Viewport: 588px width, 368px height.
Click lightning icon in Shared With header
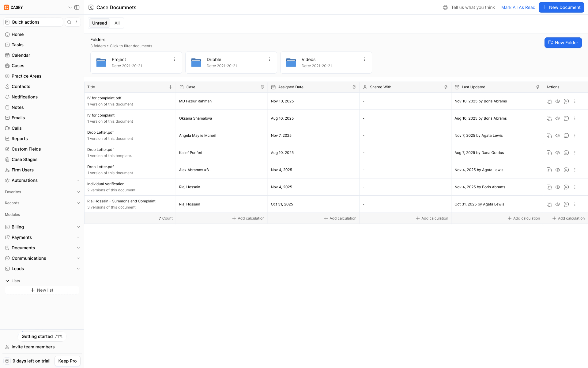coord(446,87)
